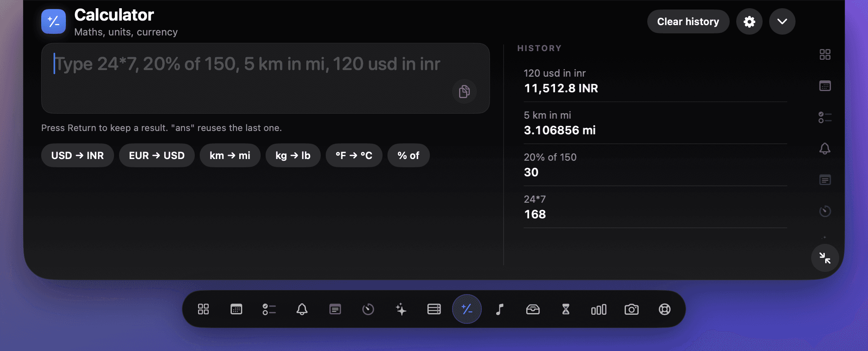Open the lifebuoy help icon in the dock

click(665, 309)
